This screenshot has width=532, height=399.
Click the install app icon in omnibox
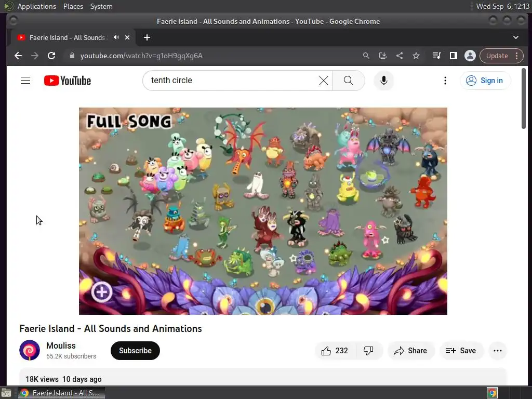(x=383, y=56)
